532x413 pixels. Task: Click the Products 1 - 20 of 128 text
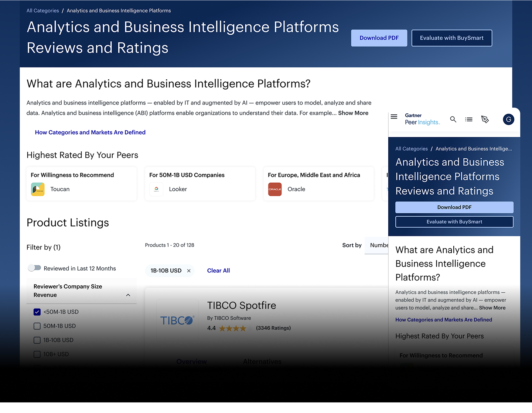[170, 245]
